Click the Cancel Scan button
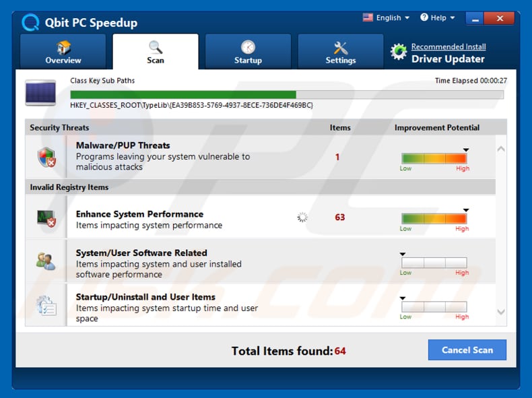 coord(467,350)
